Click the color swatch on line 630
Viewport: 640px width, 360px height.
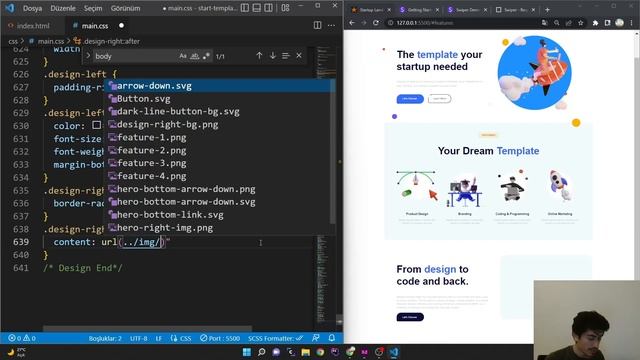coord(96,125)
